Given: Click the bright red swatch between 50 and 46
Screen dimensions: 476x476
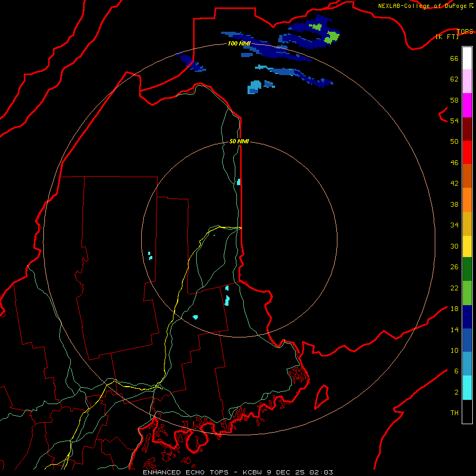Looking at the screenshot, I should coord(467,152).
